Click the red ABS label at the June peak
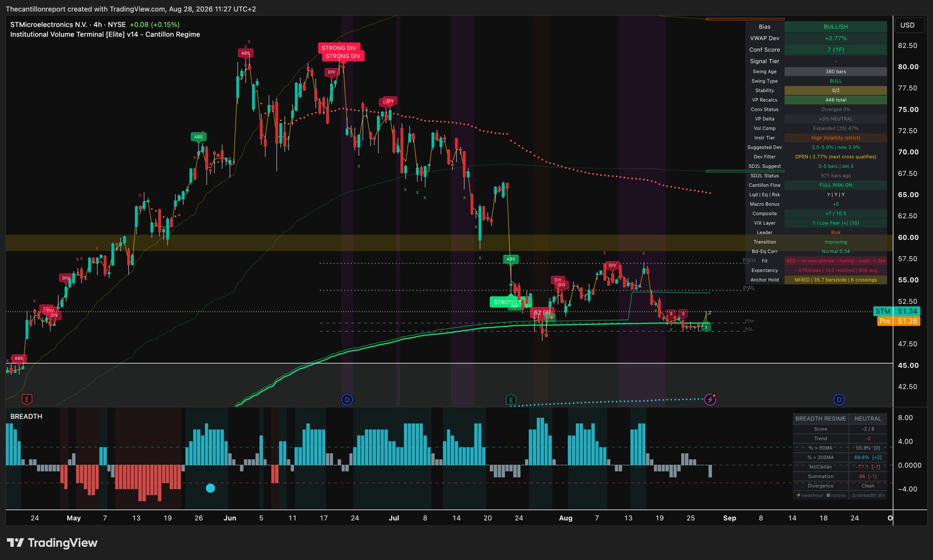This screenshot has width=933, height=560. coord(246,53)
